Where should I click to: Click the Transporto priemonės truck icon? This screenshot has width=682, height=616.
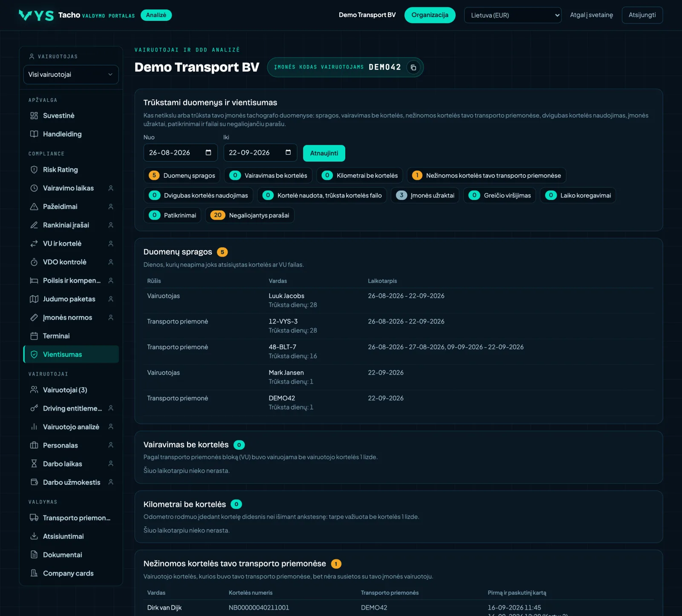pyautogui.click(x=34, y=518)
